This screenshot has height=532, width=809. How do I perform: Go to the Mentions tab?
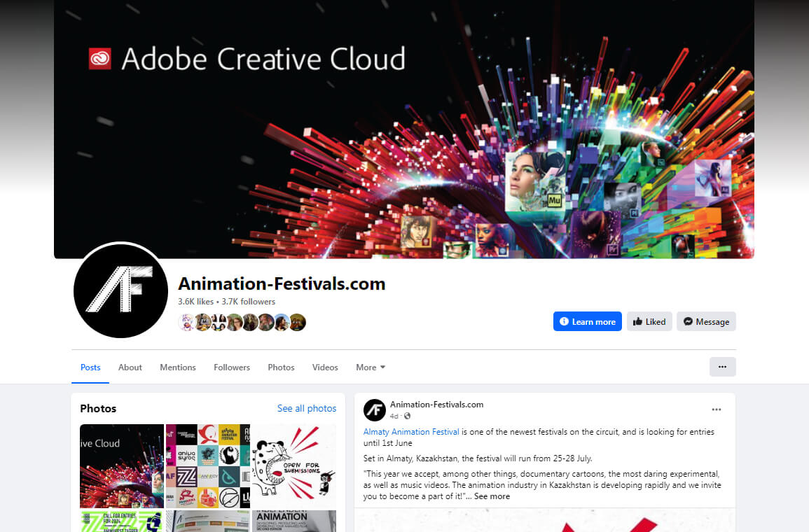click(177, 367)
